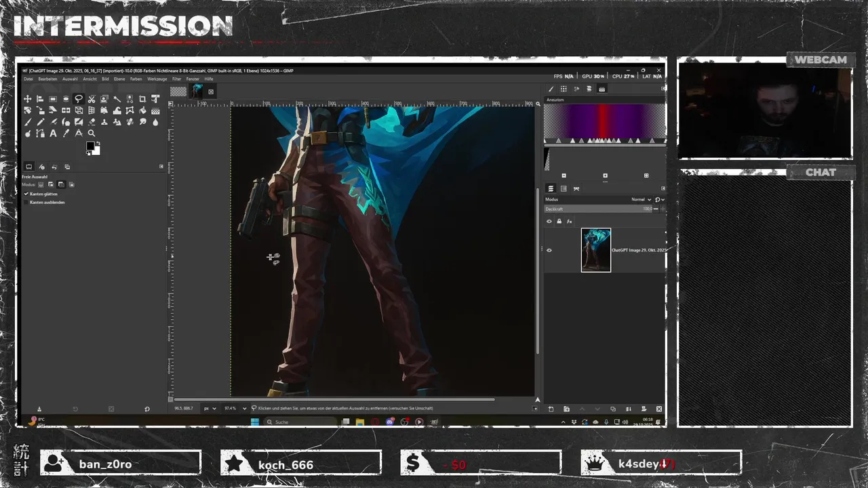Select the Foreground Select tool
This screenshot has width=868, height=488.
(x=104, y=99)
